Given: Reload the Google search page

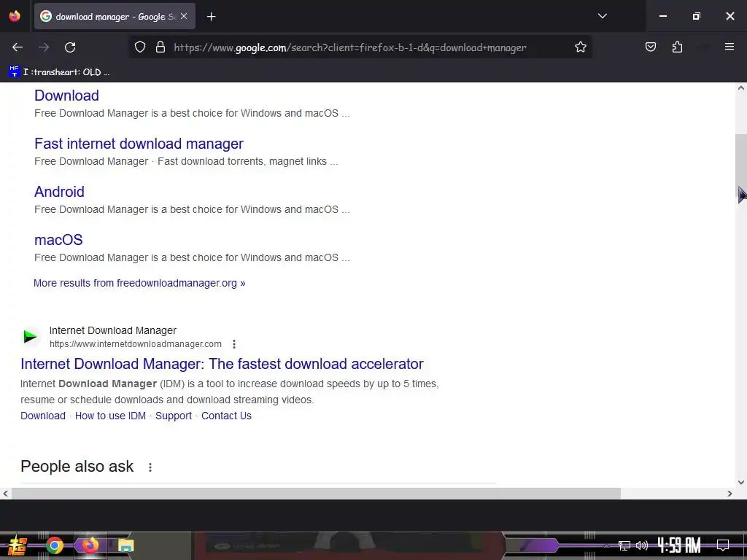Looking at the screenshot, I should click(70, 47).
